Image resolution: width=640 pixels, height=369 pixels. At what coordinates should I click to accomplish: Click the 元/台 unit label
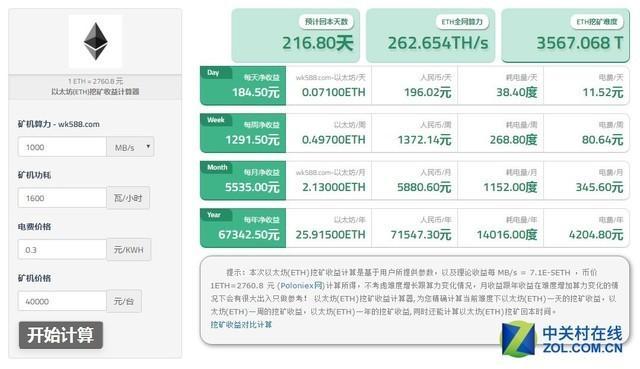124,301
